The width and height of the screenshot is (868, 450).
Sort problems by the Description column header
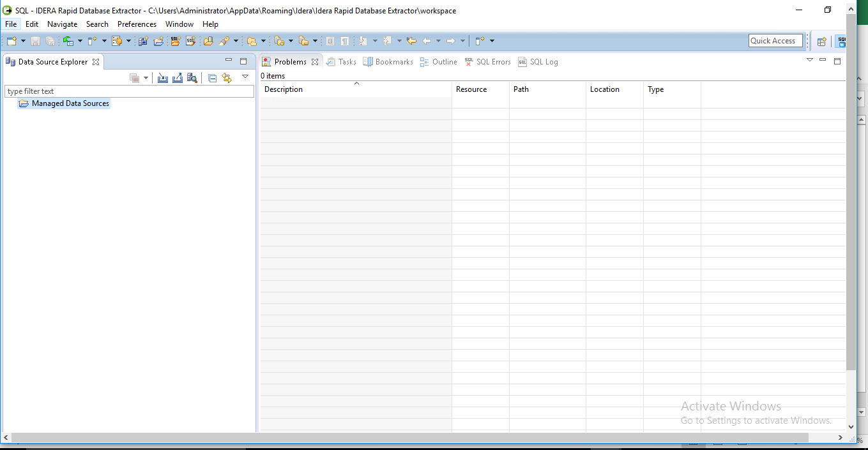pos(283,89)
